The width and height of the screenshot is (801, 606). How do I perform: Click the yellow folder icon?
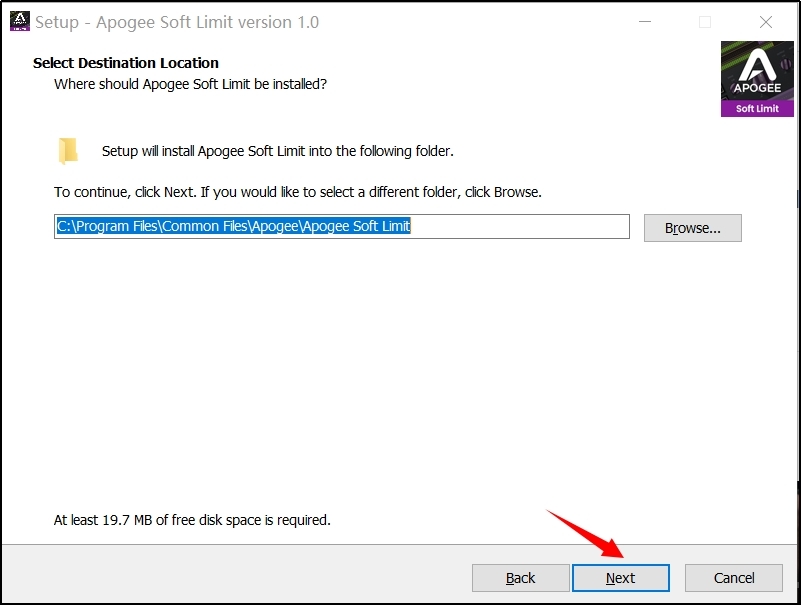pyautogui.click(x=68, y=151)
